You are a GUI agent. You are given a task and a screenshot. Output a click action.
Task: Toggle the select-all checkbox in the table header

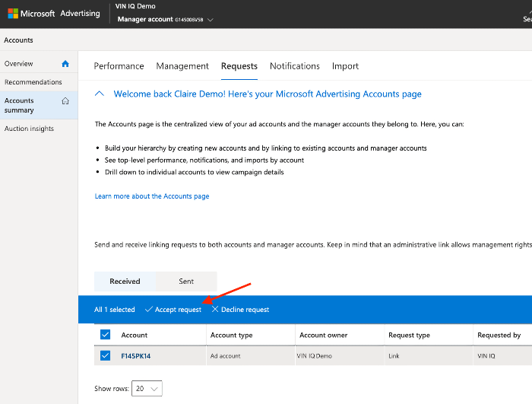(x=105, y=335)
